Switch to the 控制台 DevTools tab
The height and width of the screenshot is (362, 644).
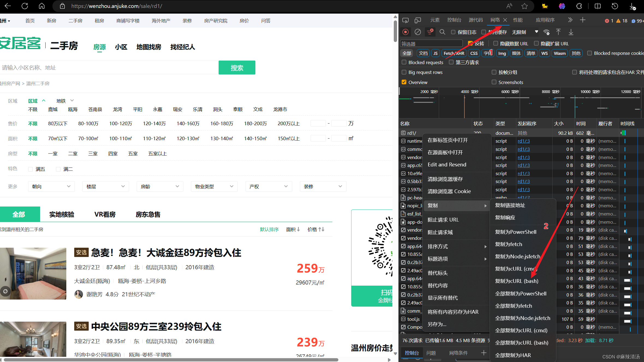pos(454,20)
